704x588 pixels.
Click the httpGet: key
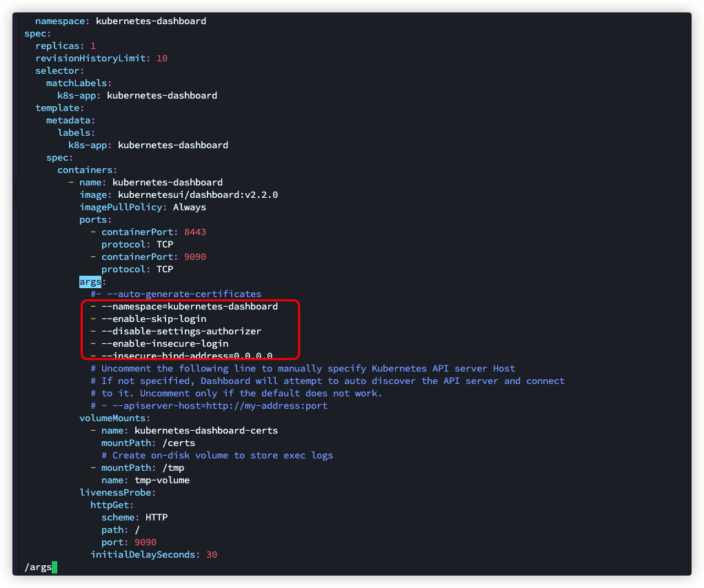coord(112,505)
